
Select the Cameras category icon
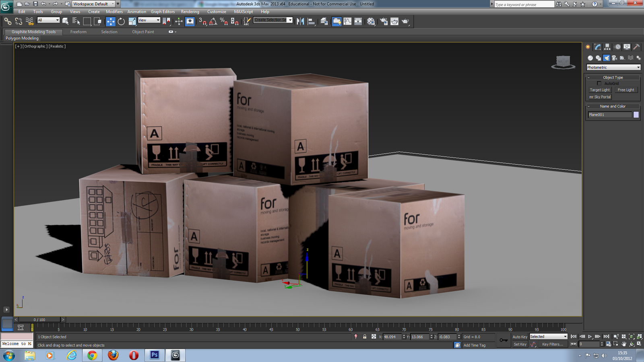click(x=614, y=58)
